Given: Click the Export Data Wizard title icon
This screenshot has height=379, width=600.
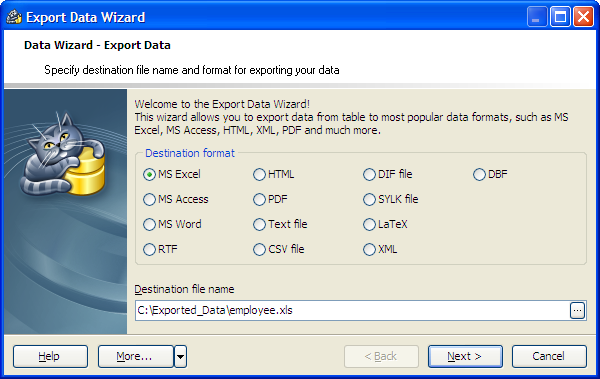Looking at the screenshot, I should pyautogui.click(x=14, y=17).
